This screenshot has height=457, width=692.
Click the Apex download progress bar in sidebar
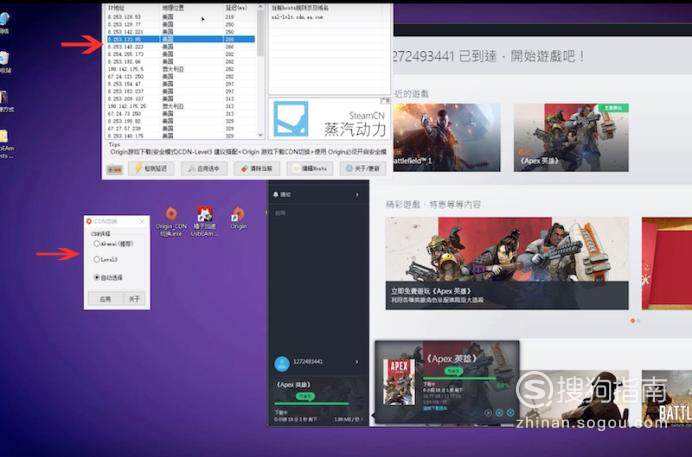tap(312, 403)
